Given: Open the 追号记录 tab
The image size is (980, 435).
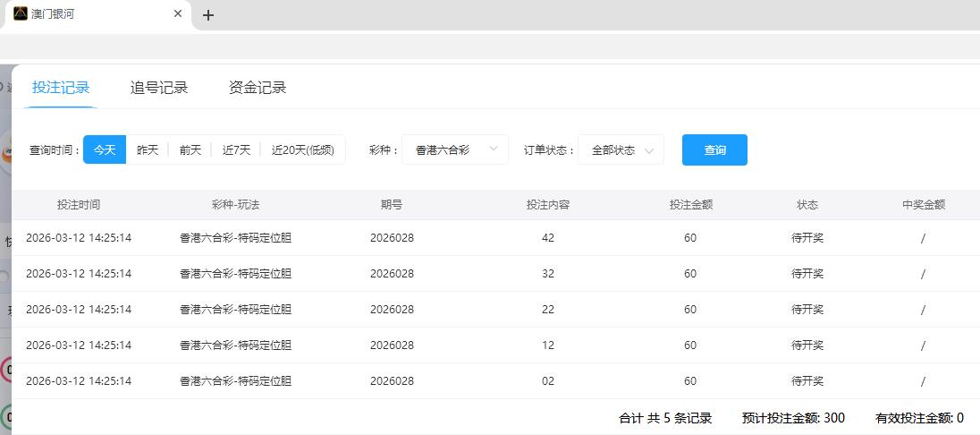Looking at the screenshot, I should pos(159,88).
